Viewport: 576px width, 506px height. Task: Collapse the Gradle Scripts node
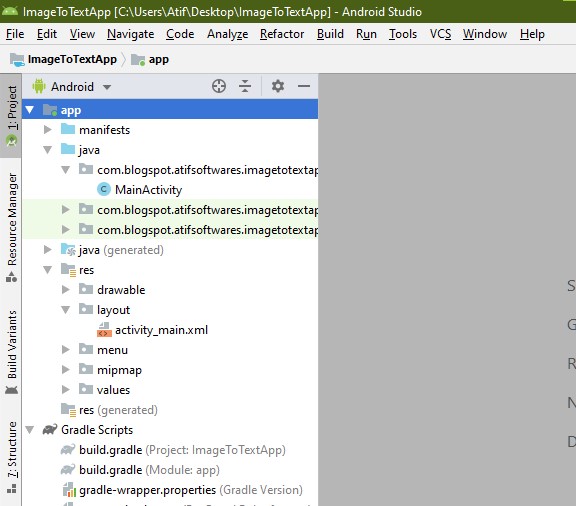tap(30, 430)
